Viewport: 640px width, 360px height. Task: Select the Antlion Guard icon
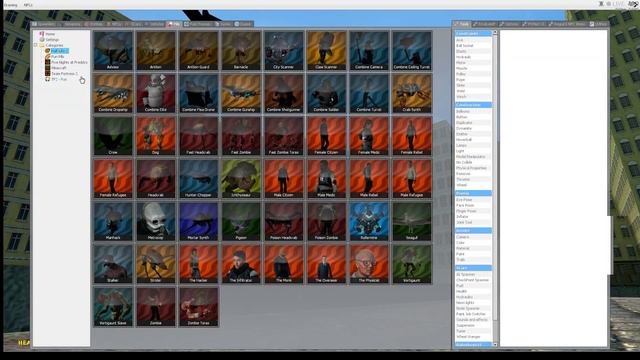click(198, 50)
